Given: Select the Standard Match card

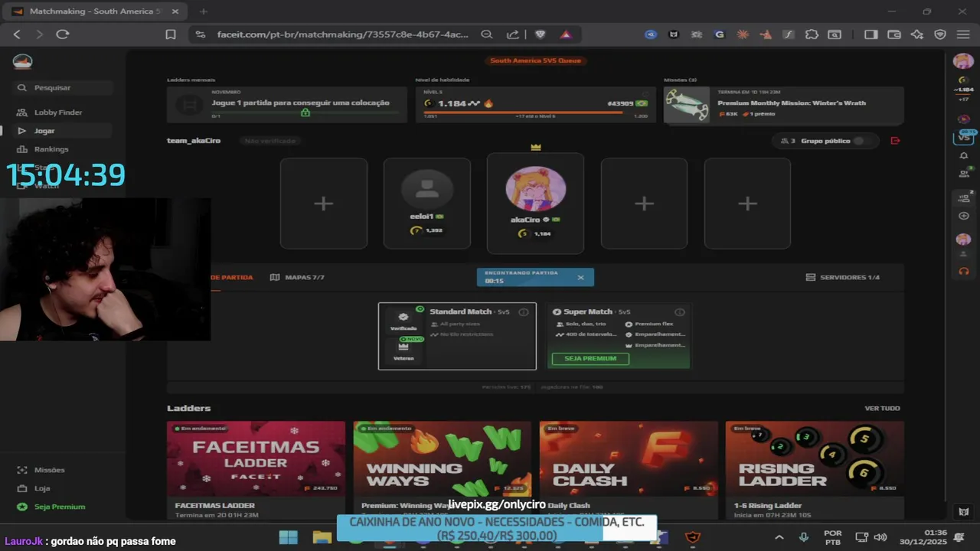Looking at the screenshot, I should (457, 336).
